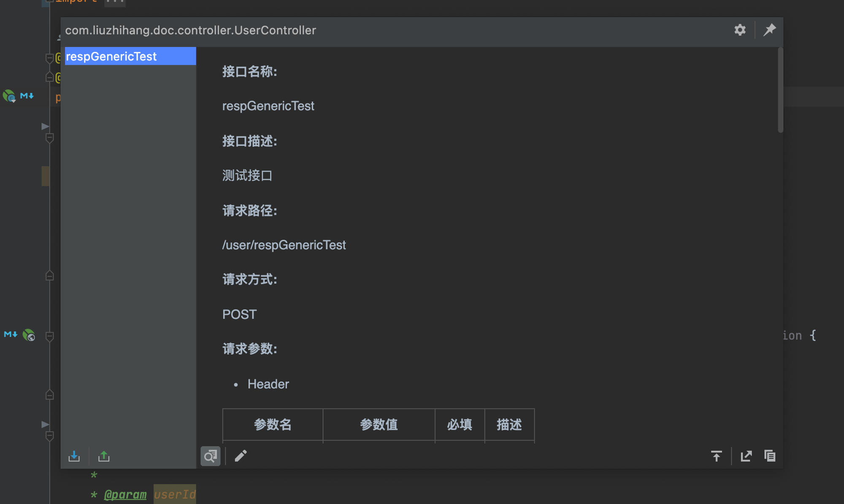Open the settings gear in popup header

(740, 30)
